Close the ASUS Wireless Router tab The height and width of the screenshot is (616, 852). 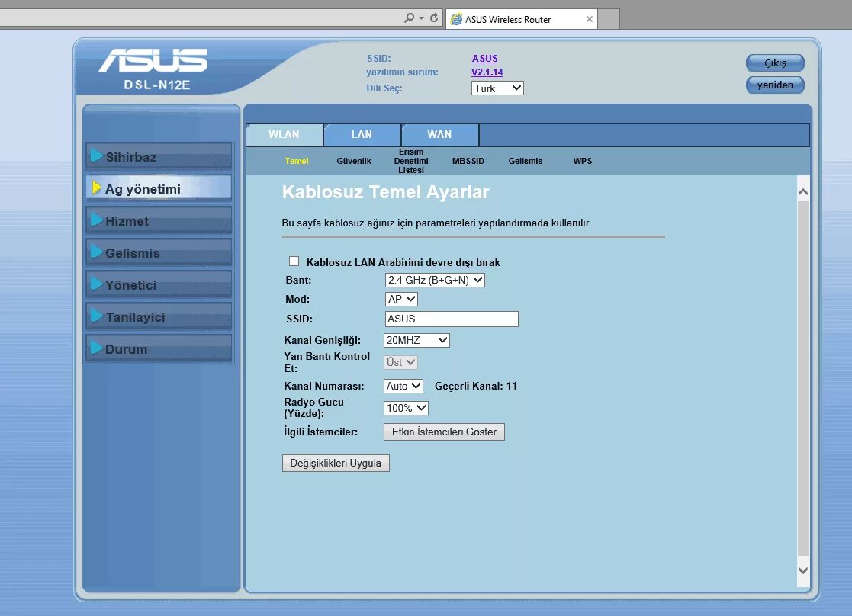(590, 19)
